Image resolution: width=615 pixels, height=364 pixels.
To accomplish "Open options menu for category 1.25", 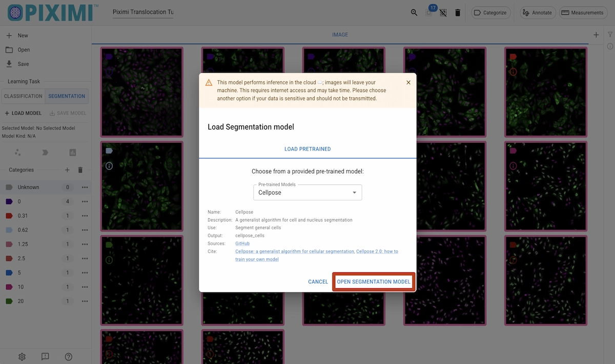I will click(85, 245).
